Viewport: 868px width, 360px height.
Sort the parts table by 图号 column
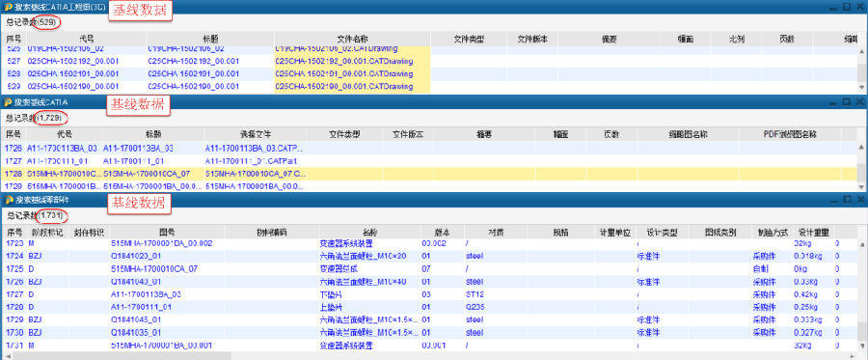(x=166, y=232)
